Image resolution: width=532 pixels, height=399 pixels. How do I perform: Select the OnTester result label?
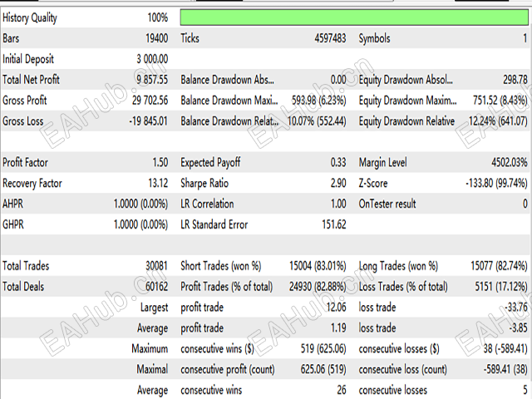387,204
